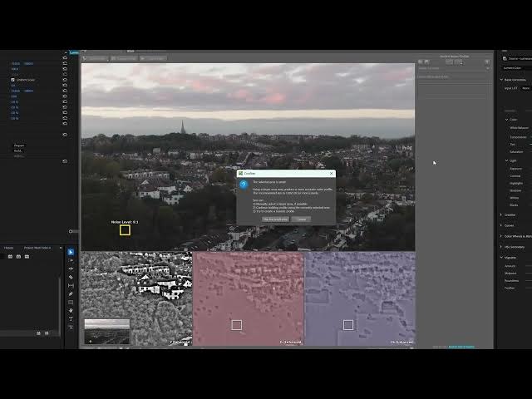Click the Exposure label

pos(515,169)
